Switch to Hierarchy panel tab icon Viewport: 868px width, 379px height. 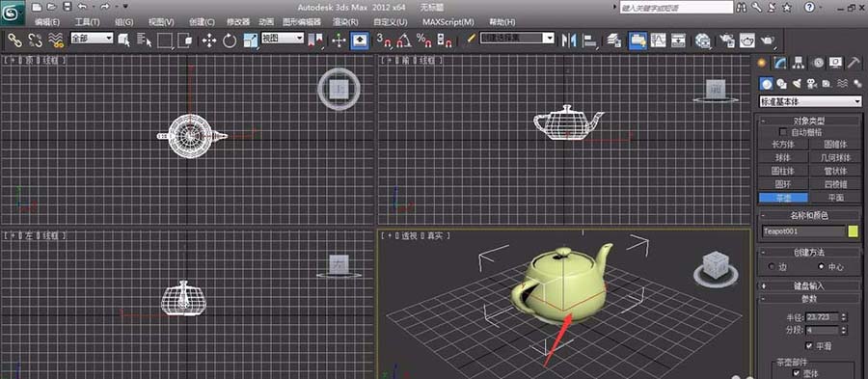[x=799, y=63]
